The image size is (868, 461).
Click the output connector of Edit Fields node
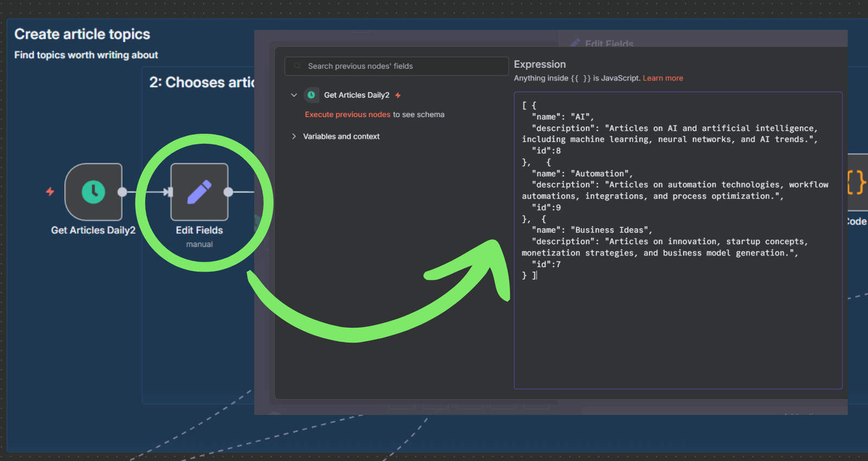[228, 192]
